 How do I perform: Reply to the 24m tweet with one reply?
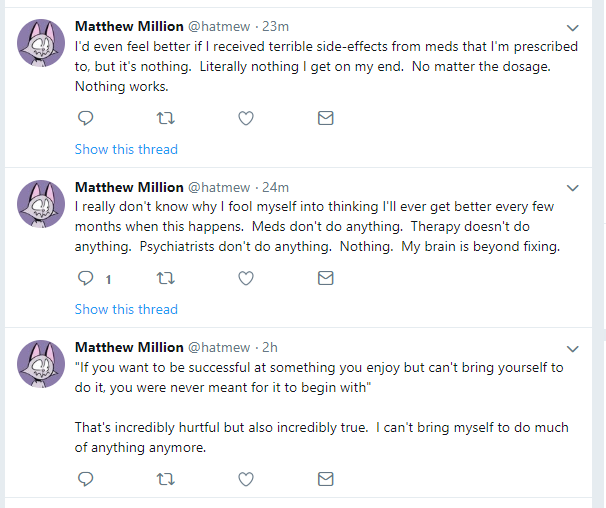(x=86, y=278)
